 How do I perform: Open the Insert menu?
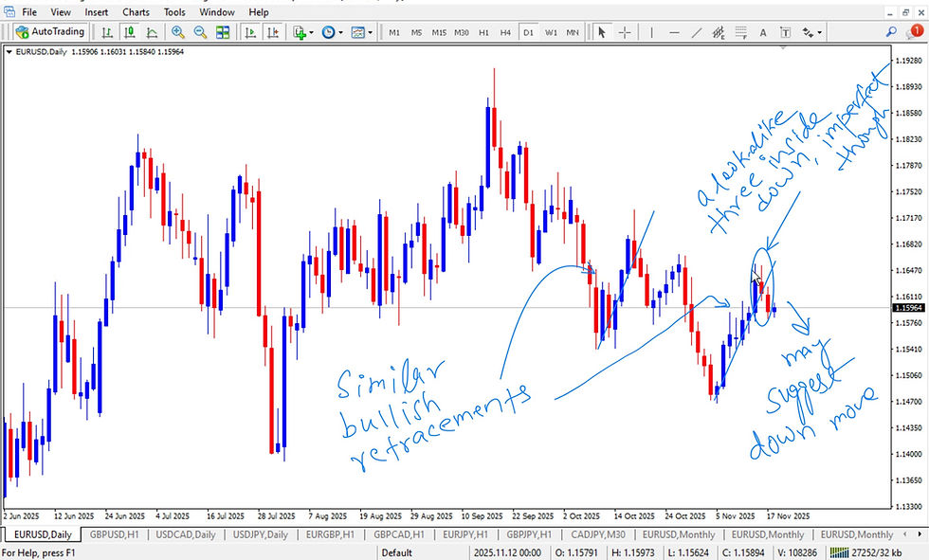[96, 11]
